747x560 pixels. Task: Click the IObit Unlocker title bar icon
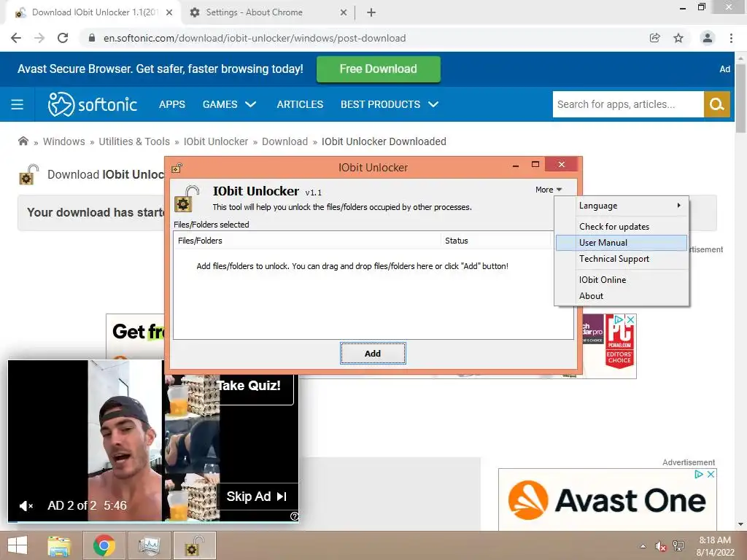coord(177,168)
